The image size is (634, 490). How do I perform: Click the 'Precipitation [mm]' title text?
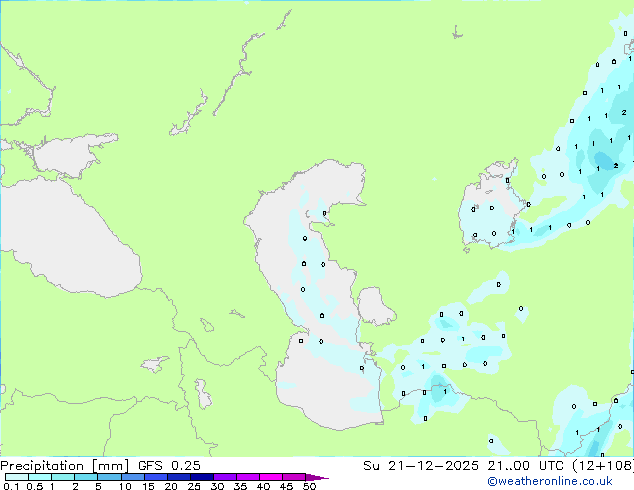65,466
